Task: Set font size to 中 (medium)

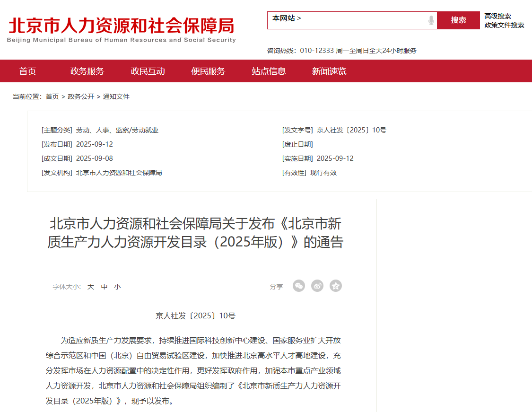Action: (x=105, y=287)
